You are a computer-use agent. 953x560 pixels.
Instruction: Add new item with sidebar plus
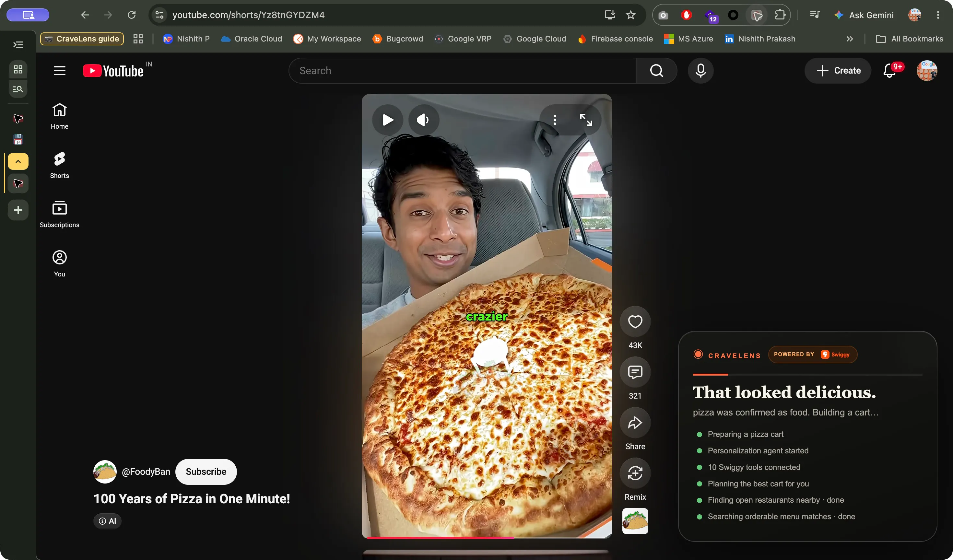click(18, 210)
